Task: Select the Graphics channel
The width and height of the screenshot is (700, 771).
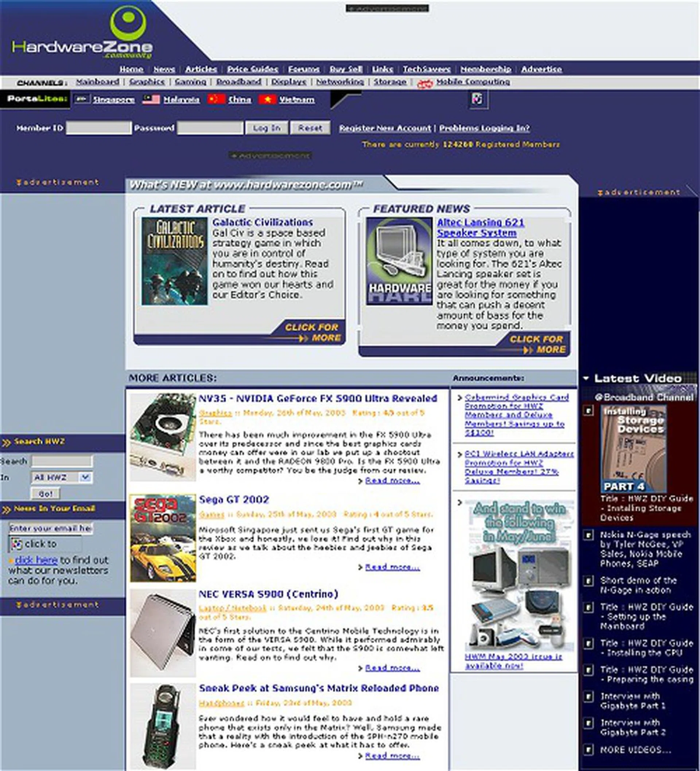Action: (147, 81)
